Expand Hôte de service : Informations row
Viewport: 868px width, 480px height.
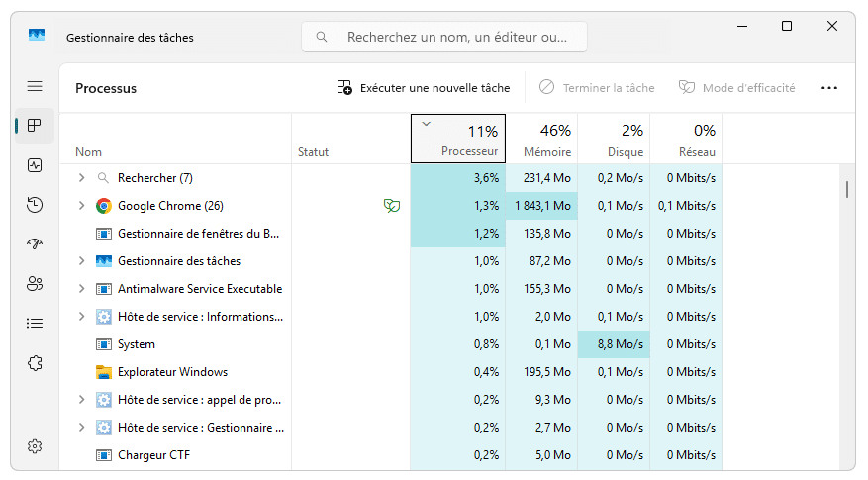[x=81, y=316]
